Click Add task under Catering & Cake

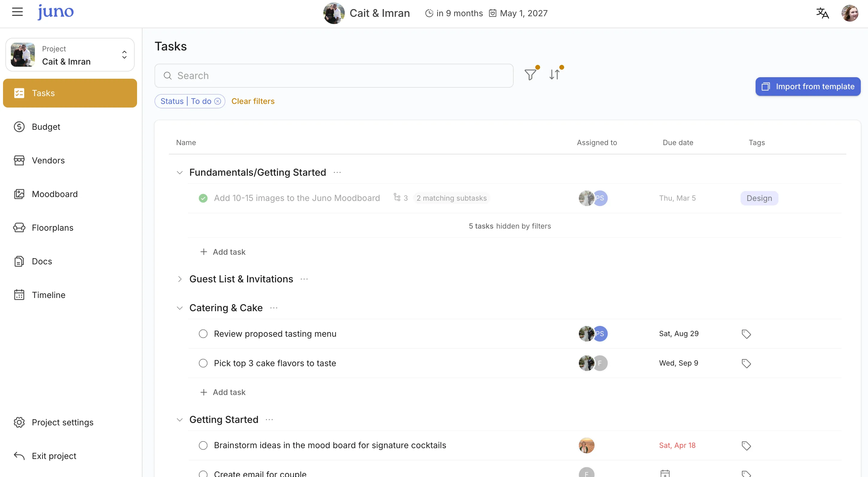pyautogui.click(x=223, y=392)
